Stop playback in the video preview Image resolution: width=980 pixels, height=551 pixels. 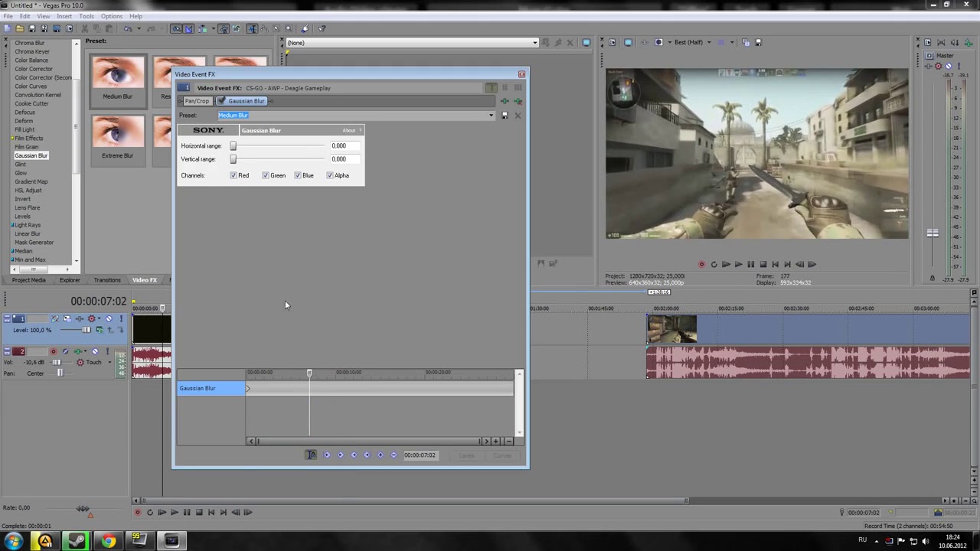tap(763, 265)
